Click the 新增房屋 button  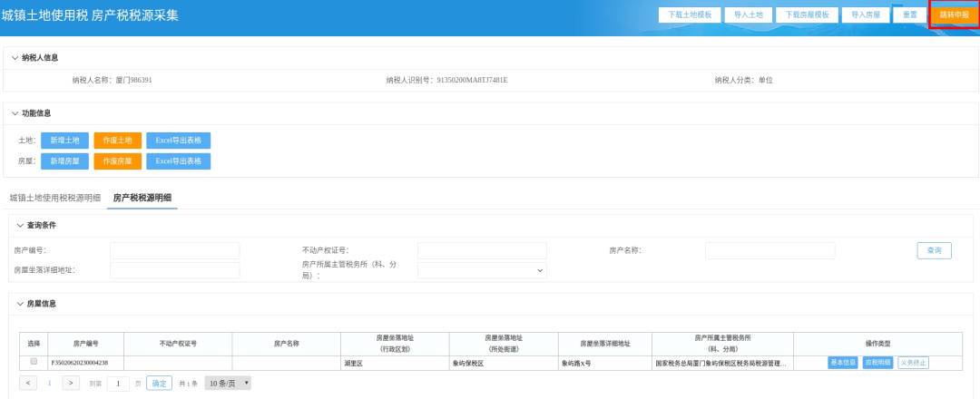[65, 161]
